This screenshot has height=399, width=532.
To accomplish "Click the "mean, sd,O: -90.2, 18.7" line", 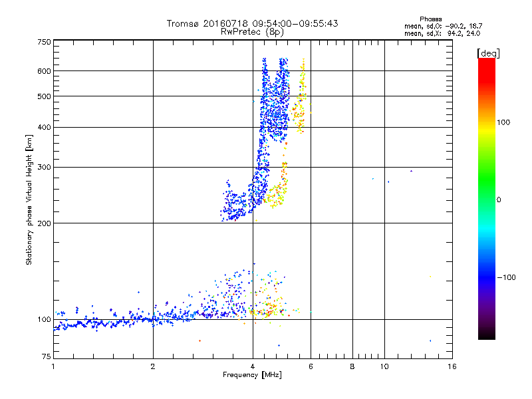I will (443, 26).
